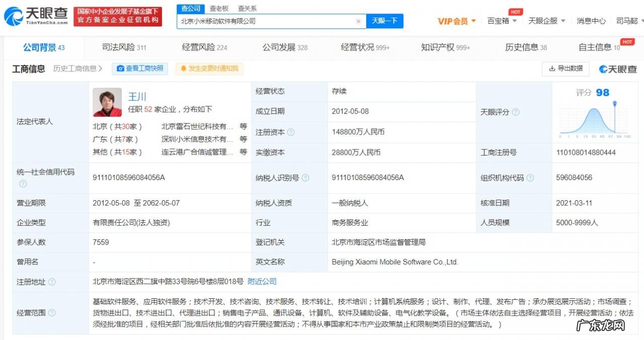Click the 天眼一下 search button
This screenshot has width=644, height=340.
(385, 21)
